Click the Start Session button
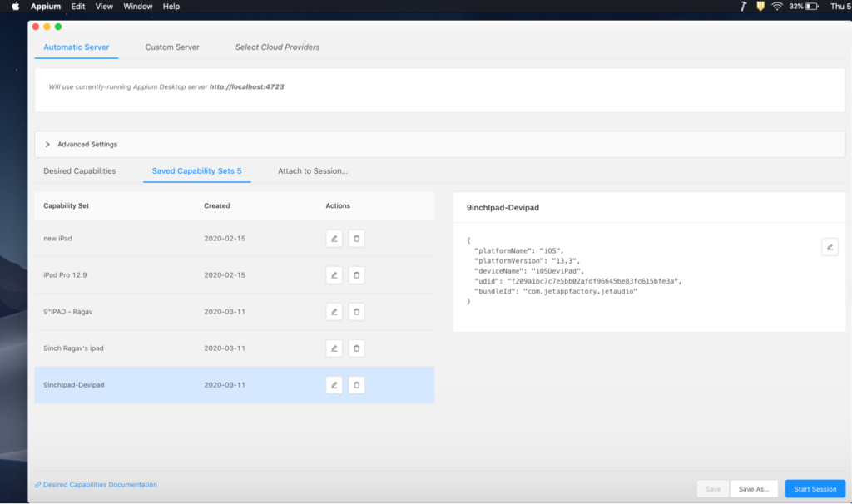 (815, 489)
